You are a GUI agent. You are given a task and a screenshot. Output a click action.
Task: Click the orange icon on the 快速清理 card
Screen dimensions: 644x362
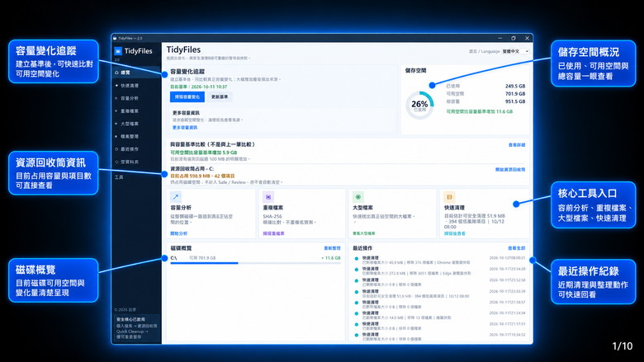pyautogui.click(x=449, y=197)
